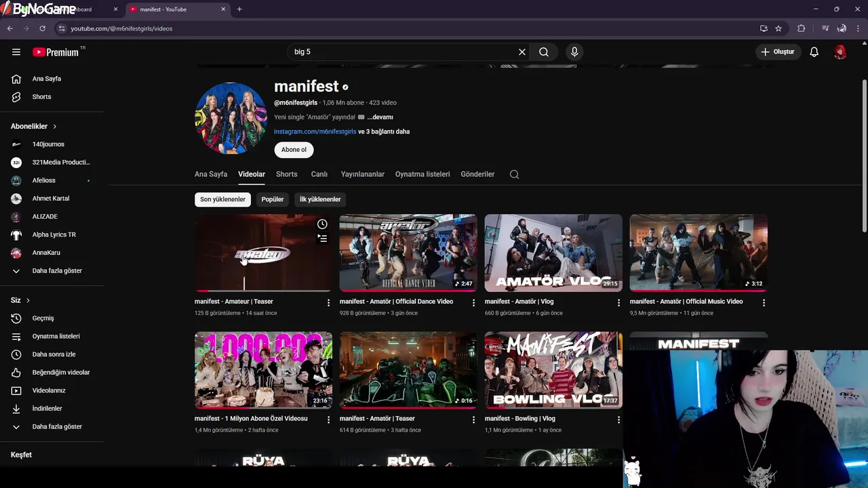
Task: Reload the page in browser
Action: (42, 28)
